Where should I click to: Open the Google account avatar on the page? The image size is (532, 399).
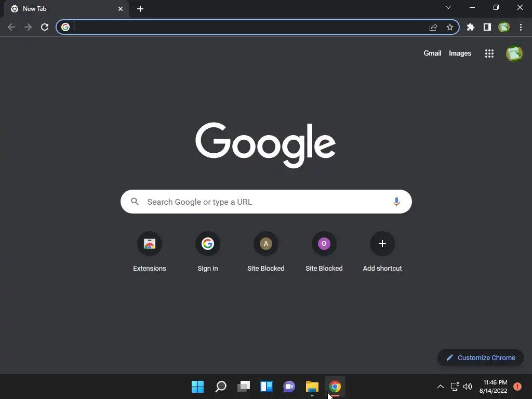pos(514,54)
